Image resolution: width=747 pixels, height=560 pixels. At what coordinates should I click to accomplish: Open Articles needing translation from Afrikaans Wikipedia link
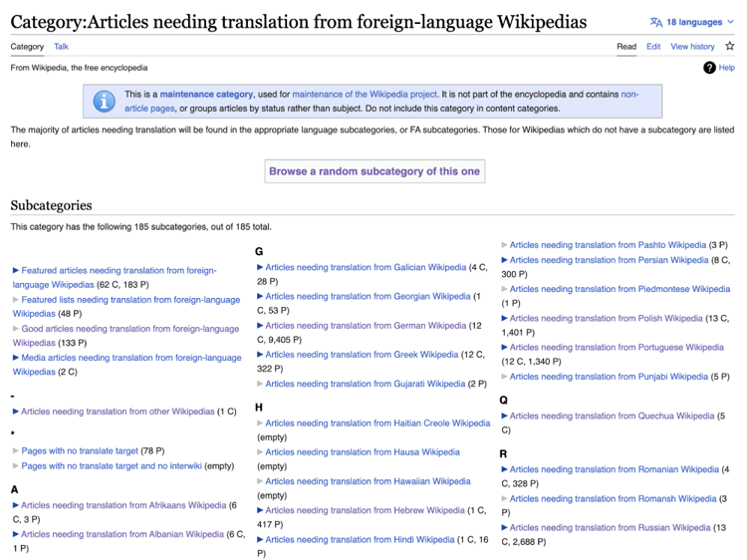click(x=124, y=505)
